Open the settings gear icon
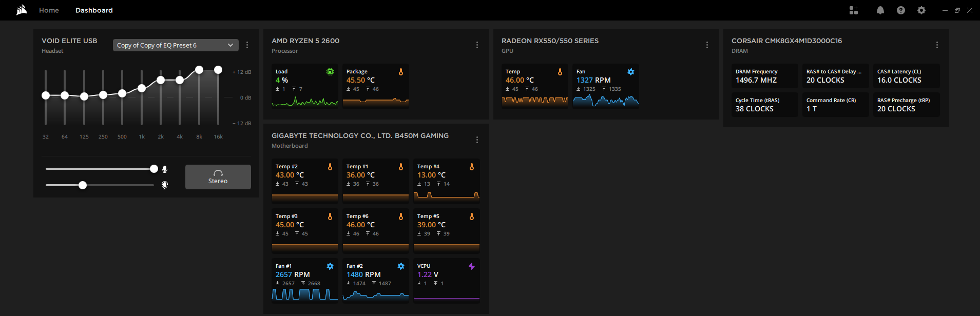 click(921, 10)
